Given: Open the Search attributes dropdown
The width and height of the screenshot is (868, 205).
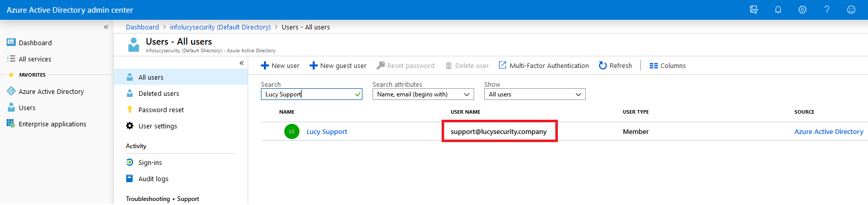Looking at the screenshot, I should click(423, 94).
